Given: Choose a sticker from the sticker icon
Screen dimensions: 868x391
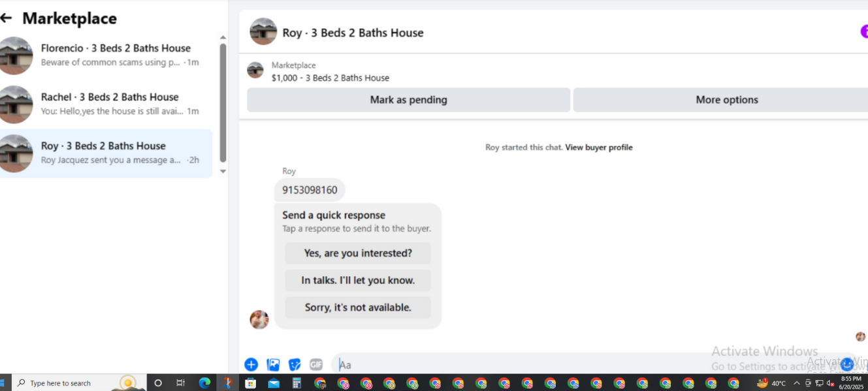Looking at the screenshot, I should (x=295, y=365).
